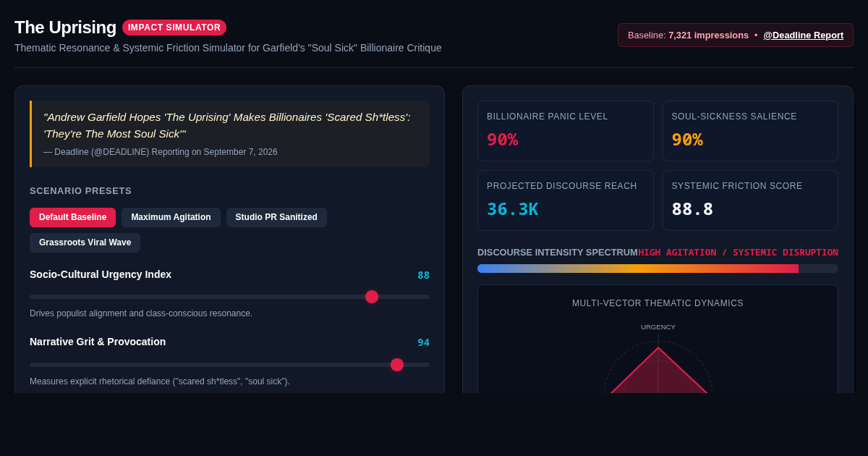This screenshot has width=868, height=456.
Task: Click the Andrew Garfield headline quote
Action: (x=226, y=125)
